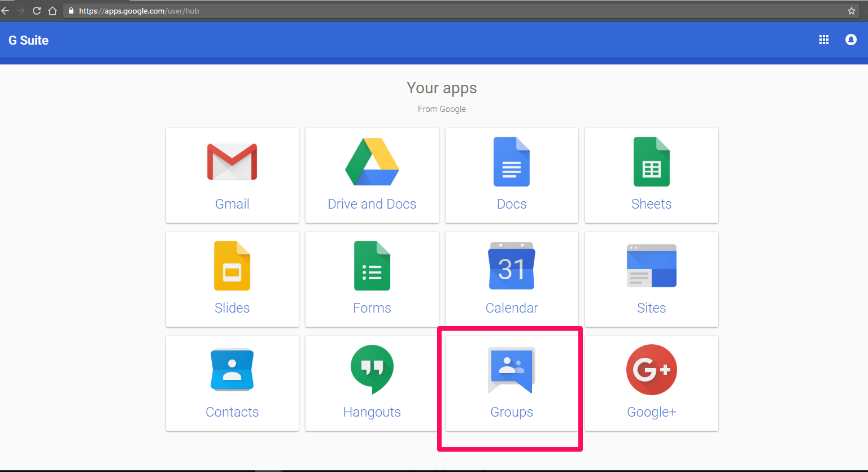Launch the Calendar app
868x472 pixels.
511,279
